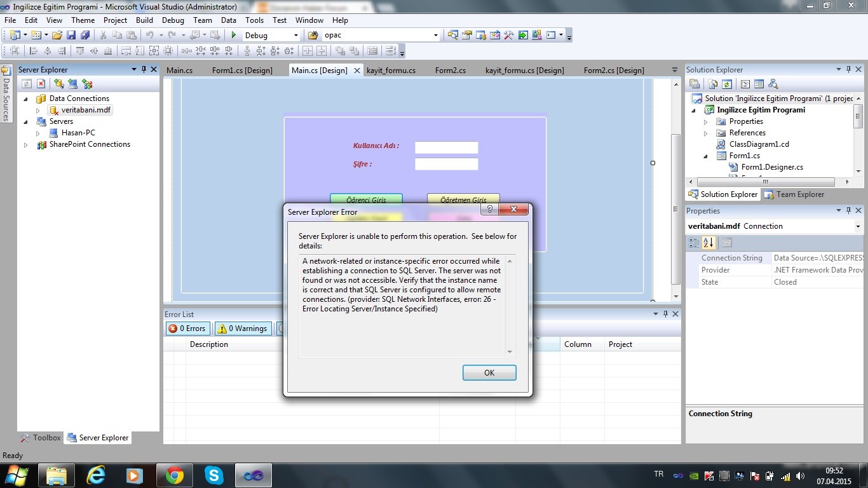Click the Start Debugging green arrow
This screenshot has width=868, height=488.
point(234,35)
